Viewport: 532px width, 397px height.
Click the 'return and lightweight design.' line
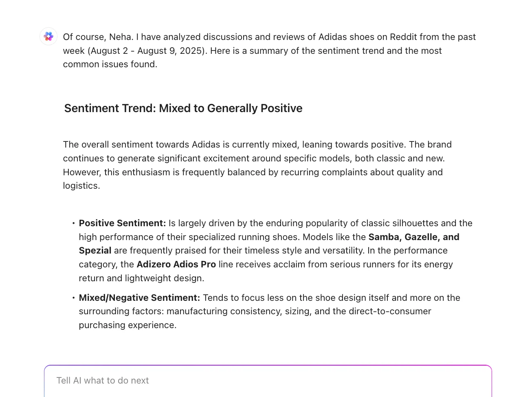[141, 278]
